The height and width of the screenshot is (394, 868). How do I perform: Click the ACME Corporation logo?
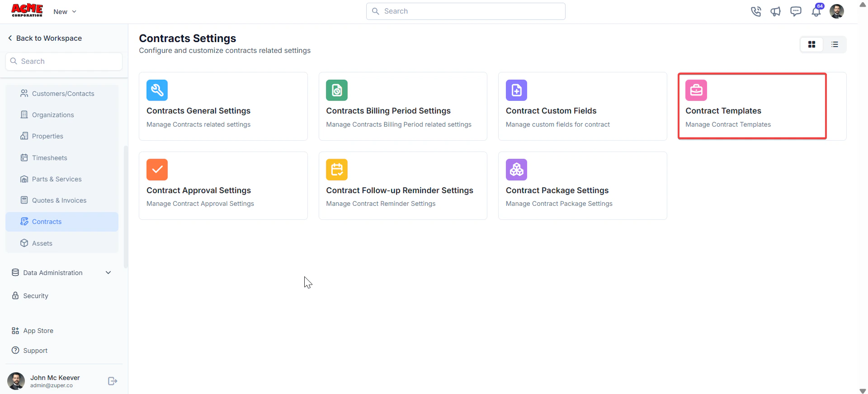coord(27,10)
